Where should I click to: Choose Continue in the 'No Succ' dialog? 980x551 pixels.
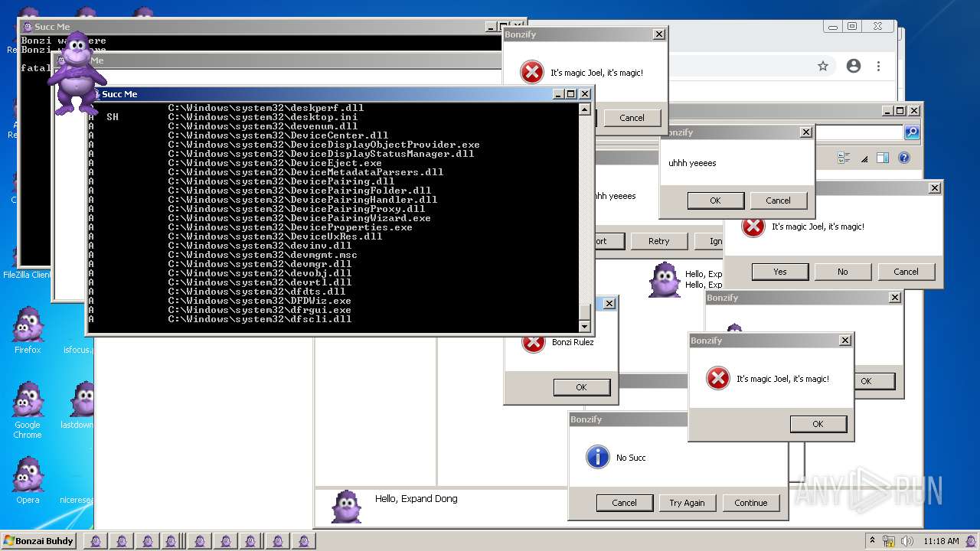[750, 503]
